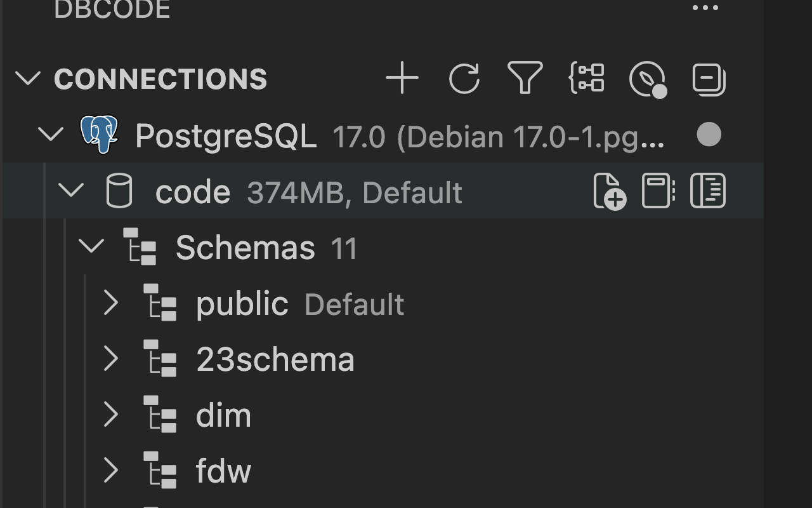Image resolution: width=812 pixels, height=508 pixels.
Task: Collapse all items in Connections
Action: click(707, 78)
